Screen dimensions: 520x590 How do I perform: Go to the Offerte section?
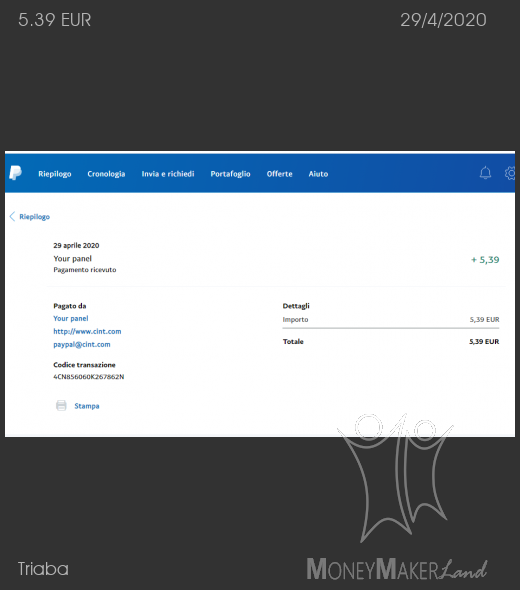click(280, 174)
